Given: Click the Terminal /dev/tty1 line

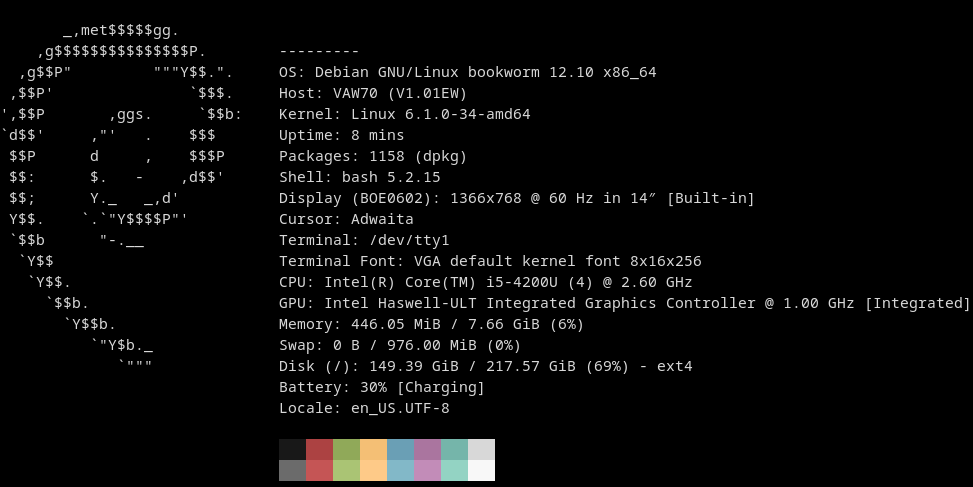Looking at the screenshot, I should [x=364, y=240].
